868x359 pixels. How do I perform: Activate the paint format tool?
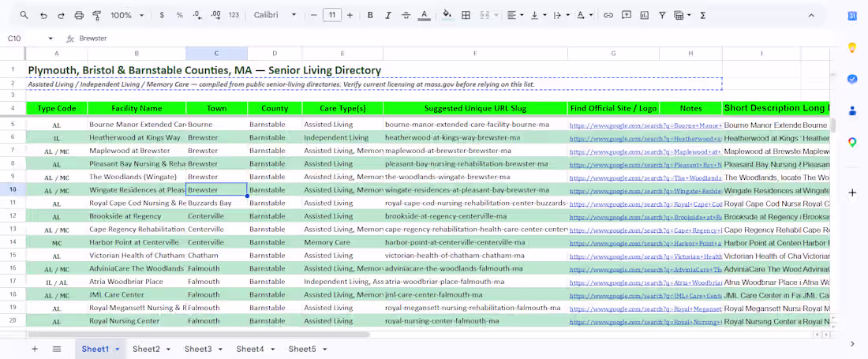point(97,16)
